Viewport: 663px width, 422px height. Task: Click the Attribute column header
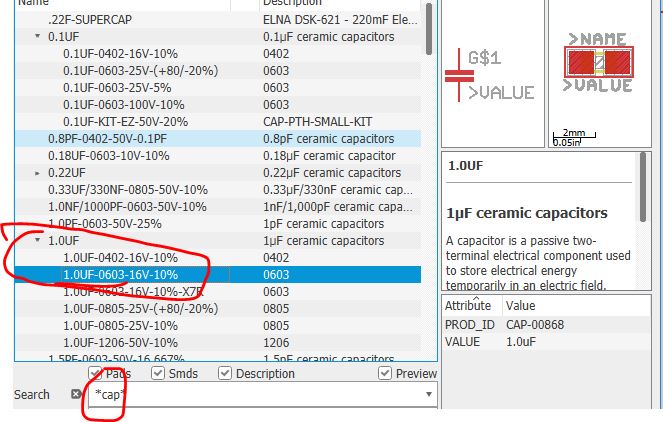pos(470,306)
